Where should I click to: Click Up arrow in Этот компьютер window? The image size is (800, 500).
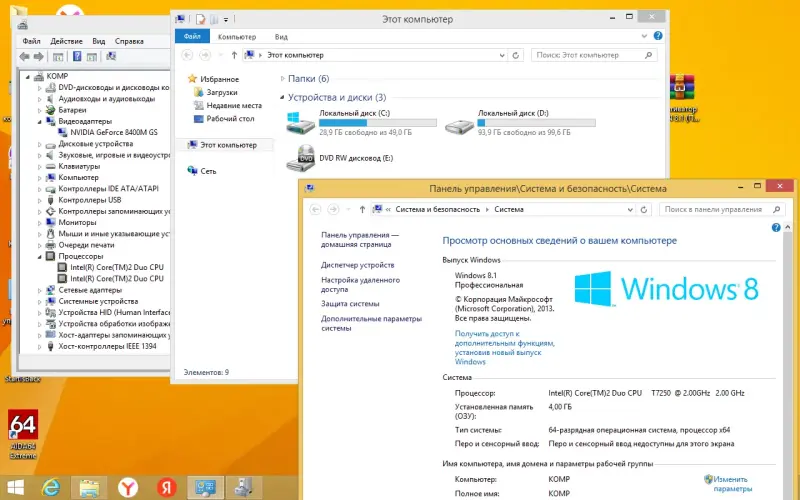pyautogui.click(x=234, y=55)
